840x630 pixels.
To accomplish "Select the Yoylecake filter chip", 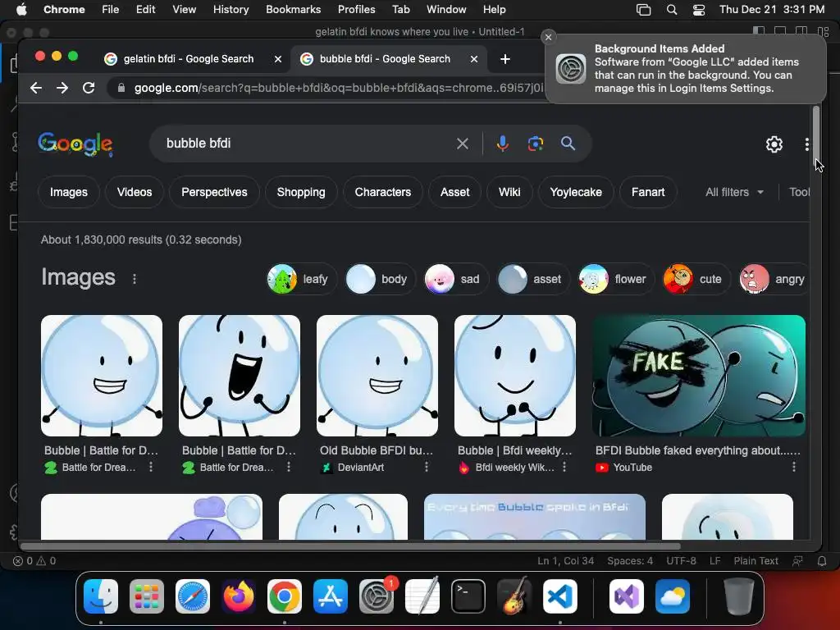I will click(x=576, y=192).
